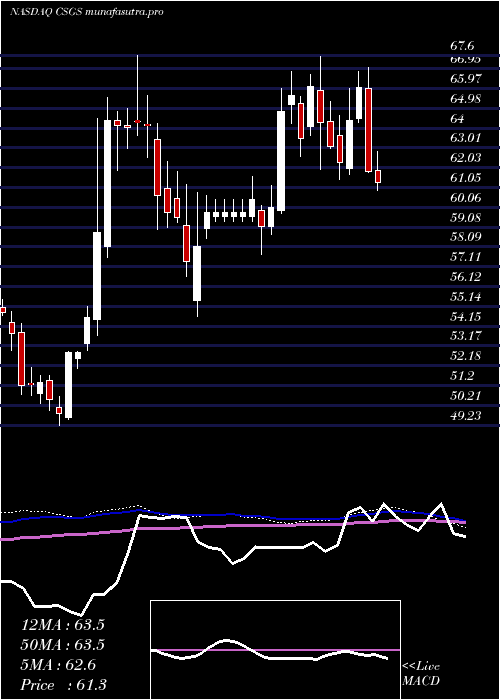Click the <<Live MACD label

[x=421, y=674]
